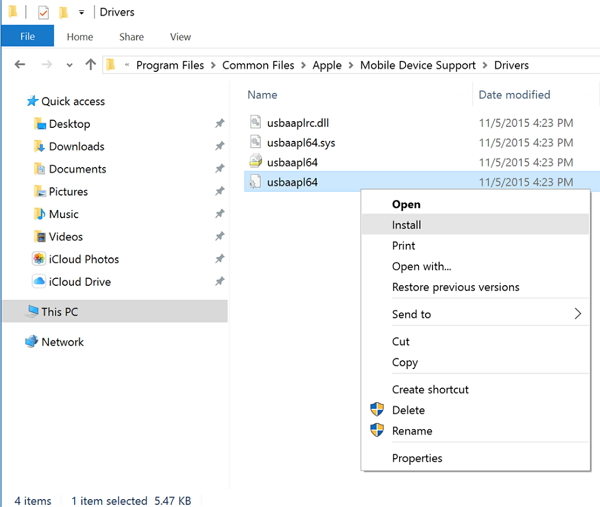
Task: Open Customize Quick Access Toolbar dropdown
Action: click(x=81, y=13)
